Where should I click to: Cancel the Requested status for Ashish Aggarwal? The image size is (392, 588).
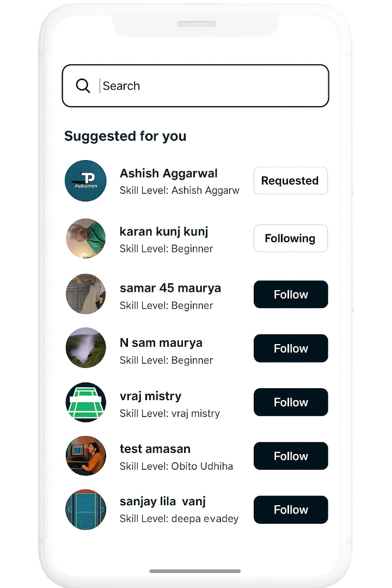pyautogui.click(x=291, y=181)
